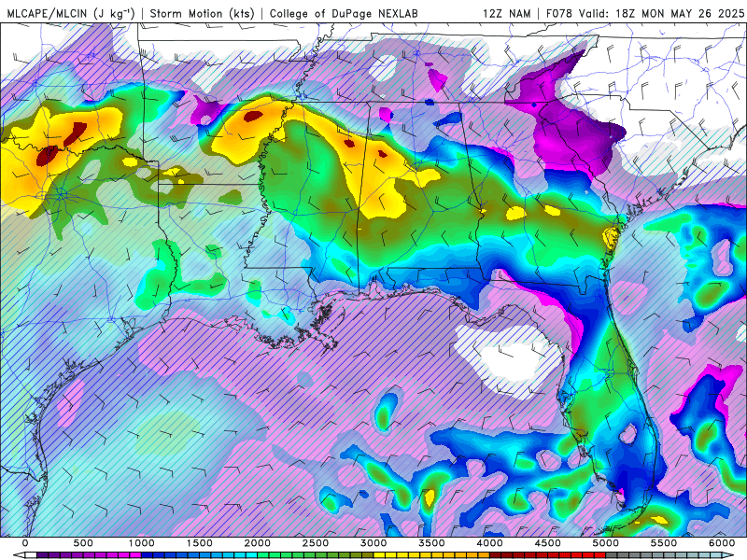Image resolution: width=747 pixels, height=560 pixels.
Task: Click the F078 Valid: 18Z MON MAY 26 2025 text
Action: (x=644, y=13)
